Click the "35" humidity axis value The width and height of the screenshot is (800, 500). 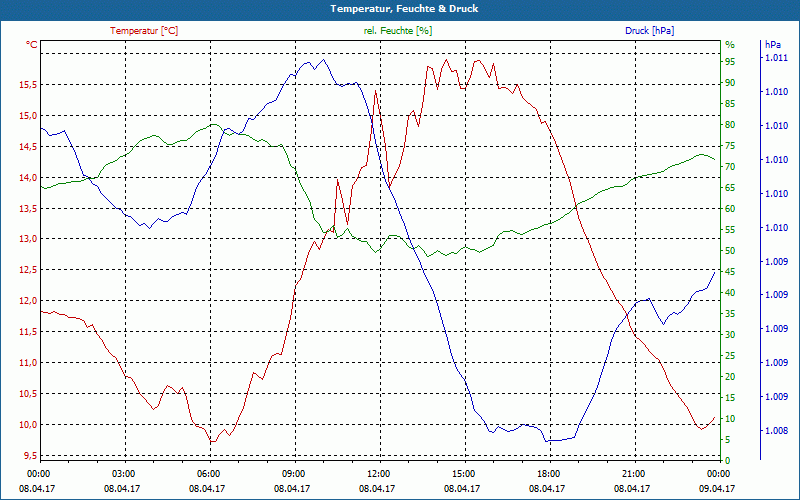pos(730,314)
